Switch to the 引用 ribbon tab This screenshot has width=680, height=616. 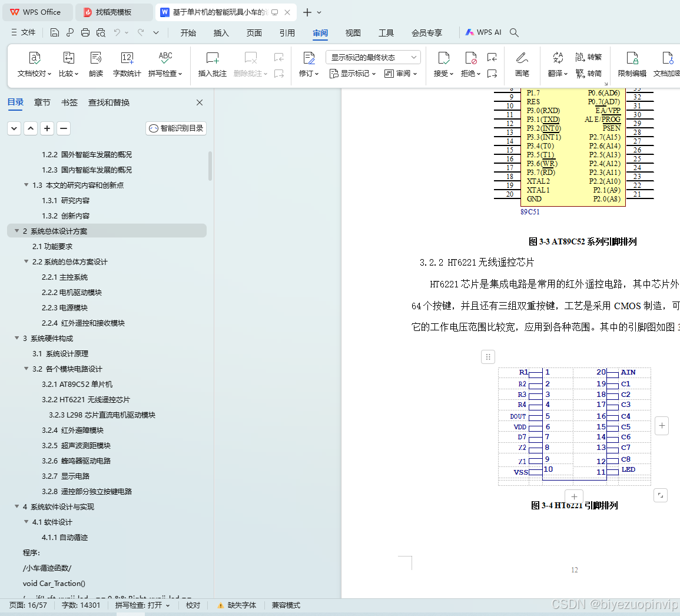[x=287, y=33]
